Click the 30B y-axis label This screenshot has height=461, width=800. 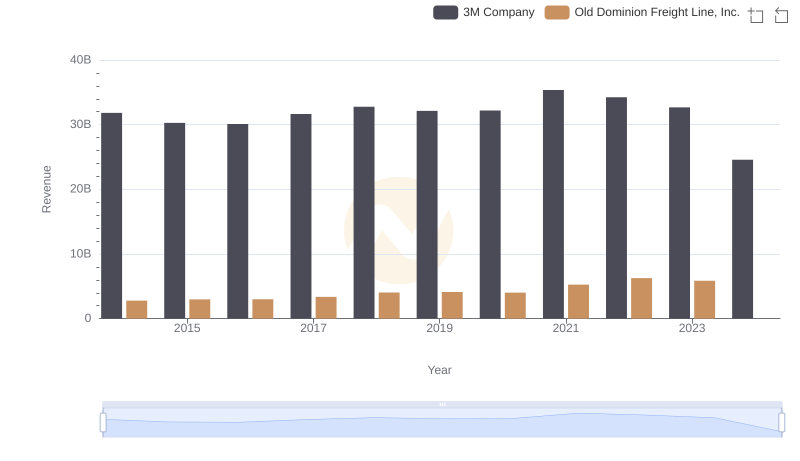(x=81, y=124)
